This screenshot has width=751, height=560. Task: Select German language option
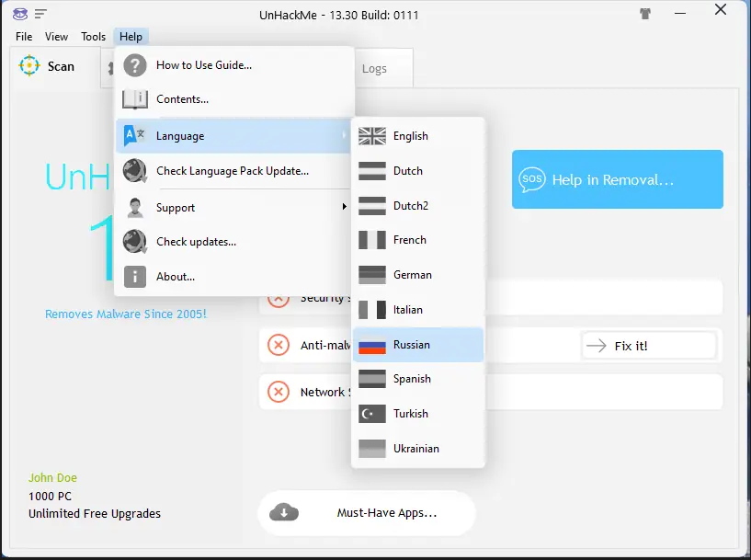click(x=418, y=275)
